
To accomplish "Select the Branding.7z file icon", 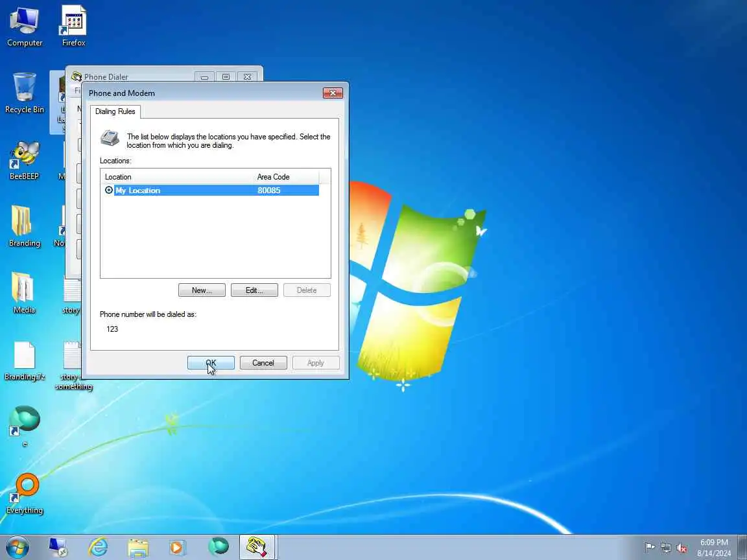I will click(24, 360).
